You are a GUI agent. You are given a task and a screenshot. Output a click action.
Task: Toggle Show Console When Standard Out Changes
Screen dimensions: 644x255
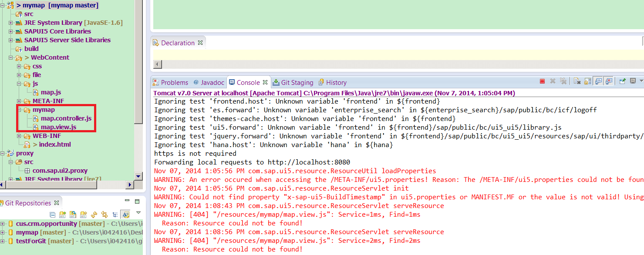point(598,81)
